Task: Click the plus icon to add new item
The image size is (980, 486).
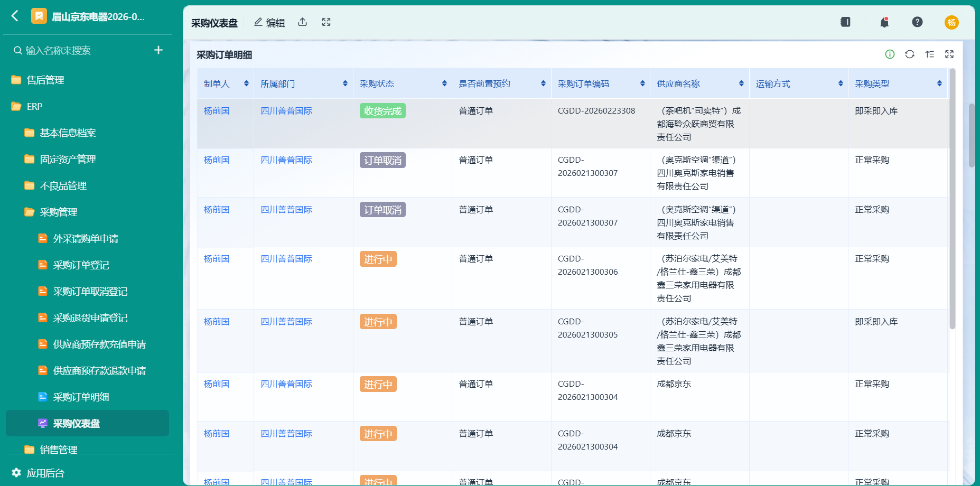Action: tap(158, 50)
